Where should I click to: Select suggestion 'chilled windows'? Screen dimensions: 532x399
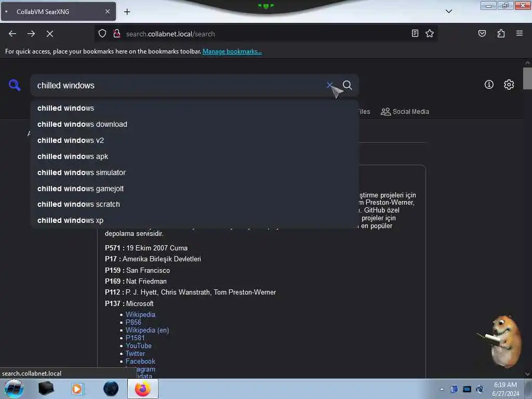coord(194,108)
